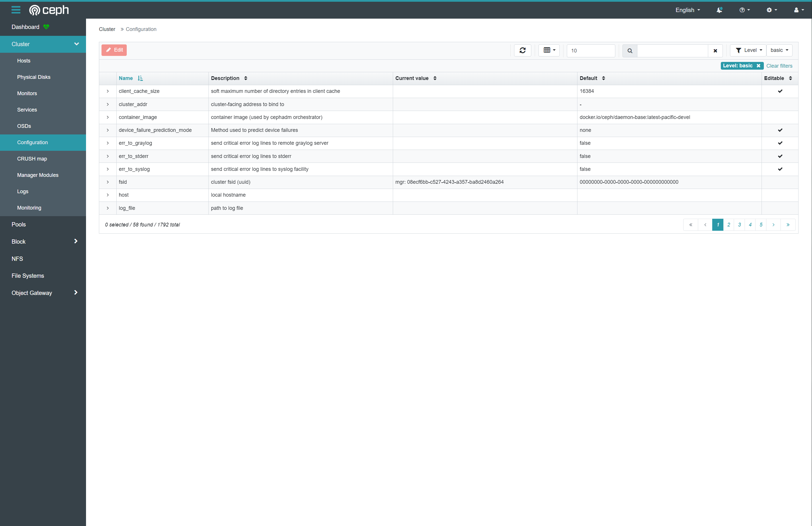Open the help question mark menu
The width and height of the screenshot is (812, 526).
point(744,10)
